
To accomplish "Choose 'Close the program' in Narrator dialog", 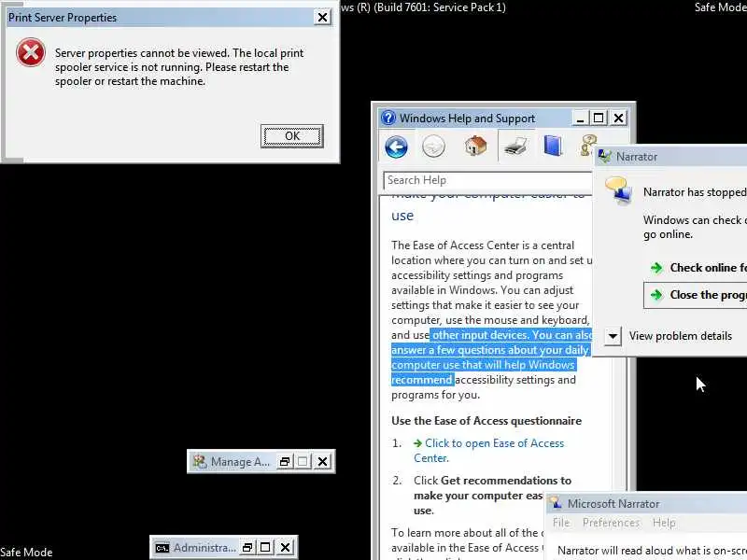I will tap(696, 295).
